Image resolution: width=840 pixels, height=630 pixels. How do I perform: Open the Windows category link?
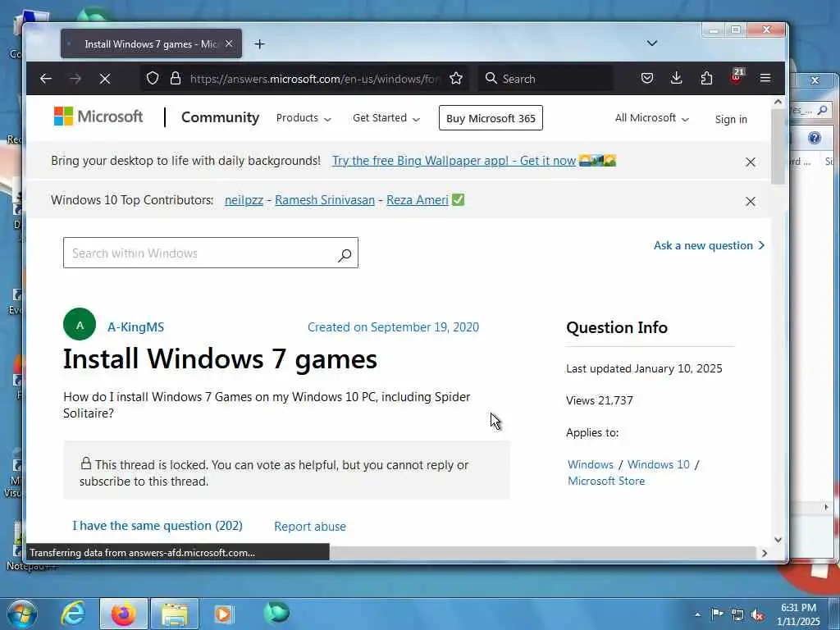(x=591, y=464)
